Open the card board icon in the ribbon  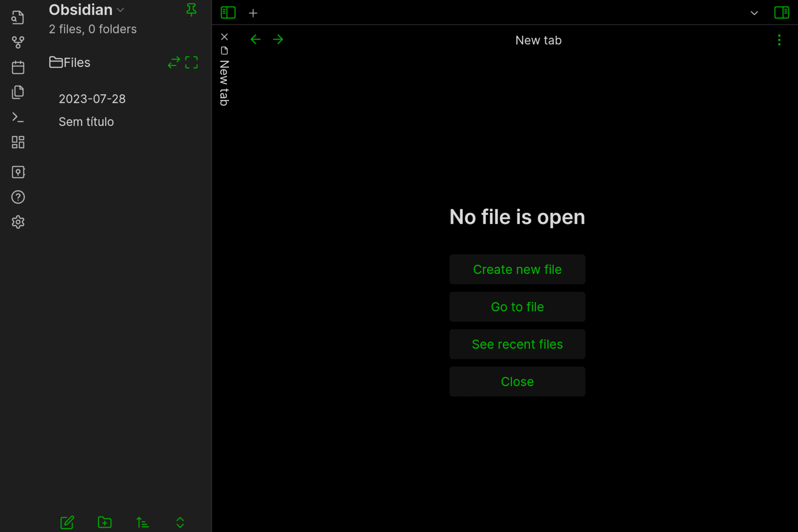[18, 142]
